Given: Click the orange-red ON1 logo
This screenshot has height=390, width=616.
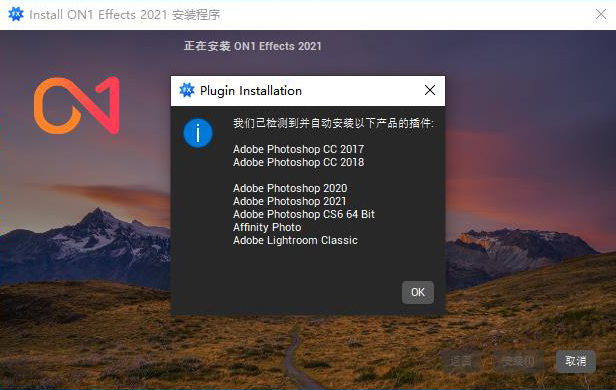Looking at the screenshot, I should (77, 105).
